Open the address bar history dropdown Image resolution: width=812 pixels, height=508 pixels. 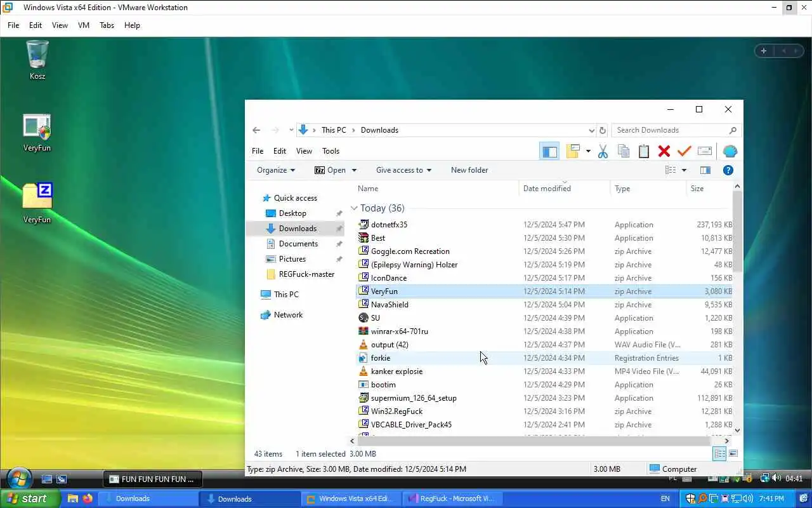click(x=592, y=130)
